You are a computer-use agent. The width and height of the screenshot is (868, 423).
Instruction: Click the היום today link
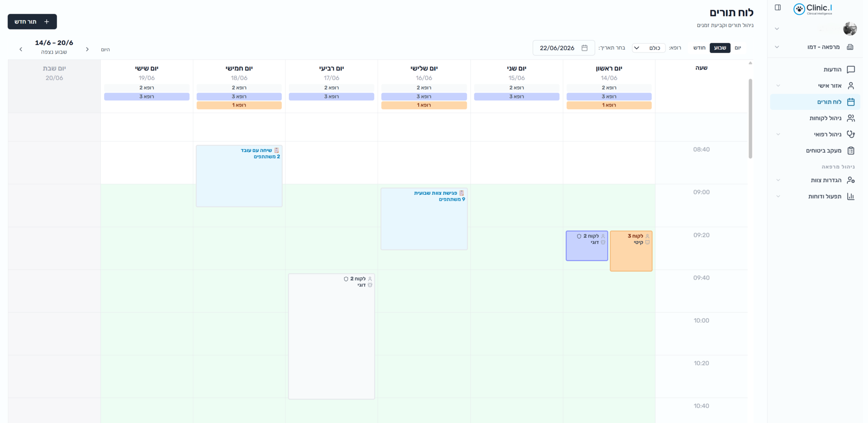(x=105, y=50)
